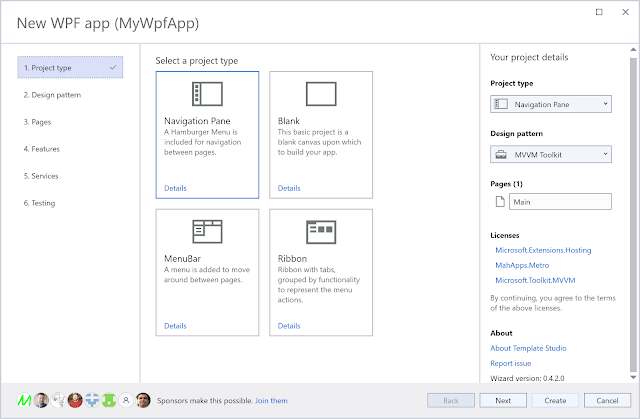Maximize the wizard window
640x419 pixels.
coord(599,12)
